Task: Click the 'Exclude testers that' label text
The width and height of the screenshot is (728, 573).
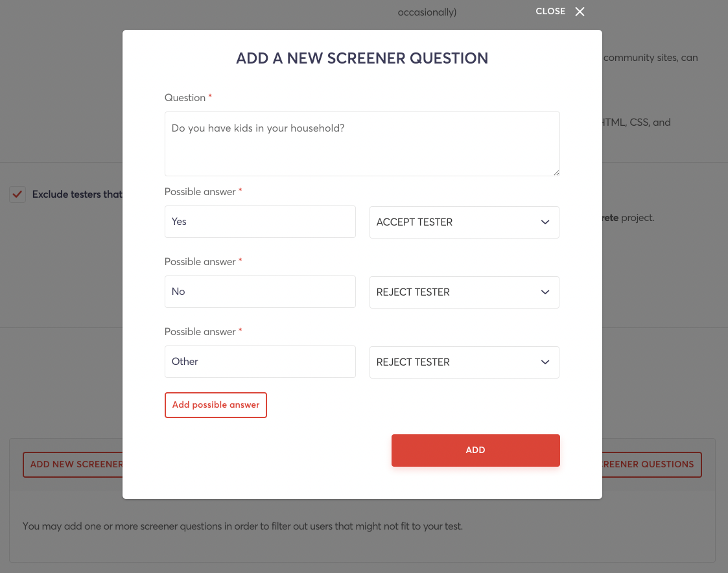Action: 77,194
